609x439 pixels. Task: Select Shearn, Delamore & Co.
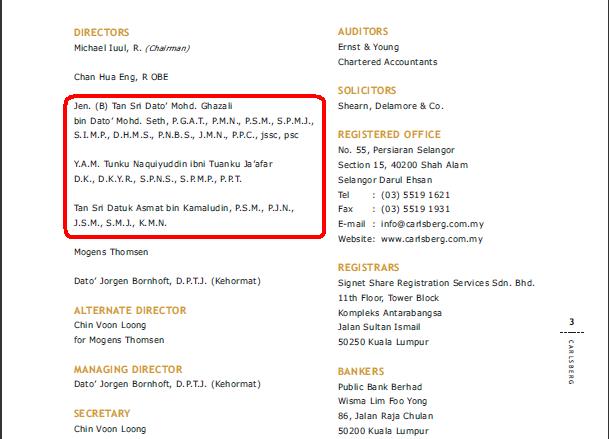(x=390, y=106)
